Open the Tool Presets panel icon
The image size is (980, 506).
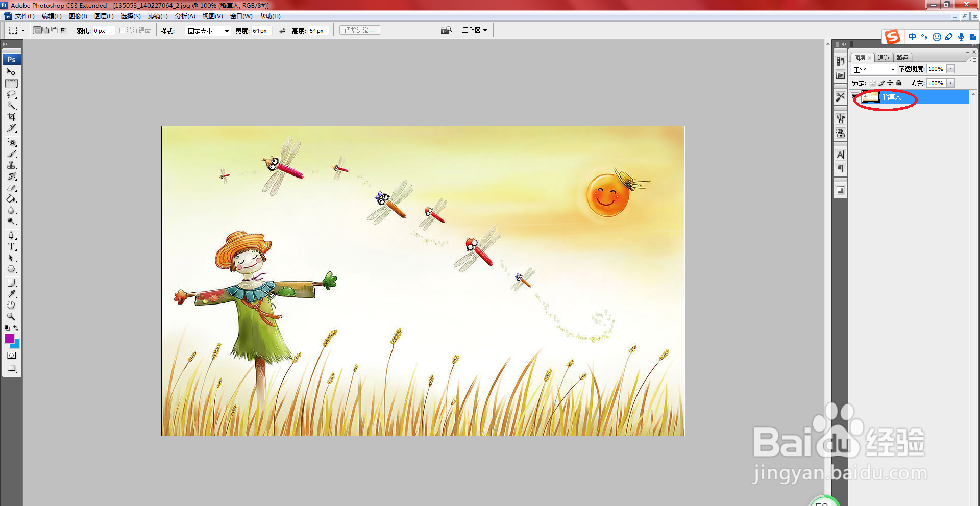[x=840, y=96]
